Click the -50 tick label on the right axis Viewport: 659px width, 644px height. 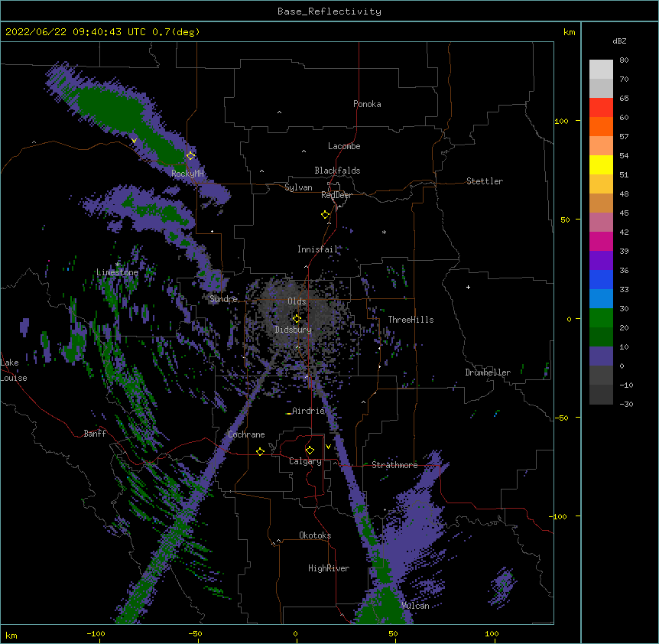tap(561, 418)
